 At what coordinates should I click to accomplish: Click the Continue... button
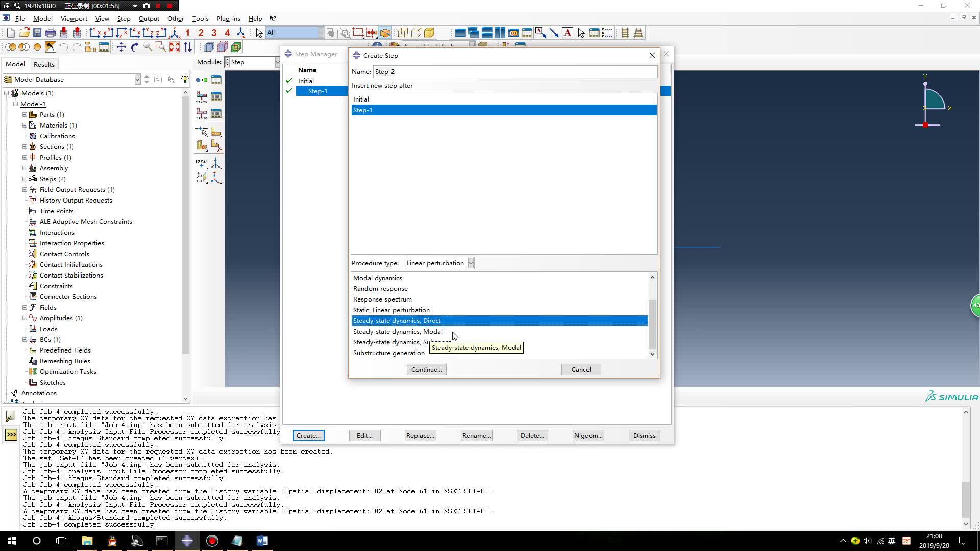pos(426,369)
